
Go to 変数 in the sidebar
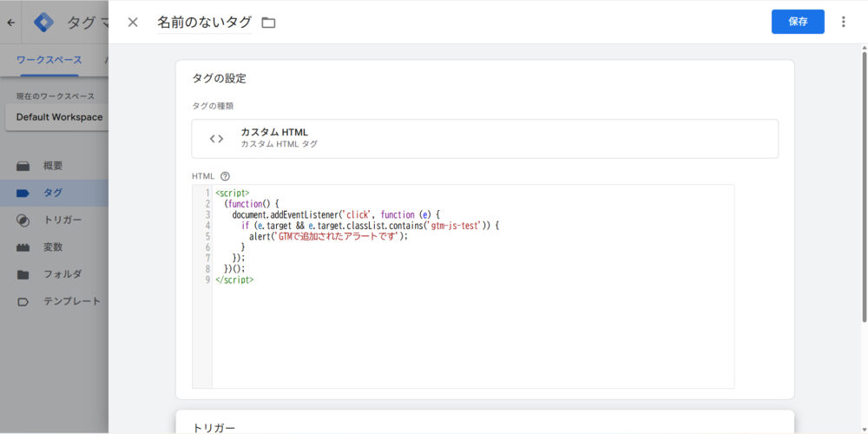click(x=53, y=247)
